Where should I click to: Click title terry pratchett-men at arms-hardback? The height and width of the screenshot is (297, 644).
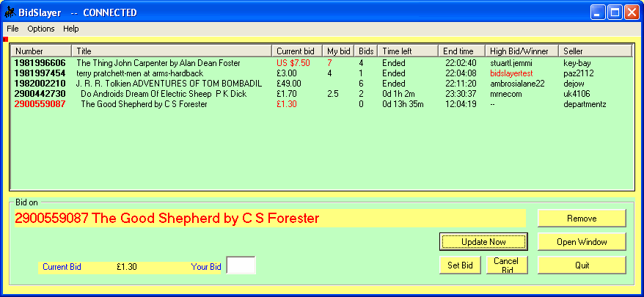139,73
